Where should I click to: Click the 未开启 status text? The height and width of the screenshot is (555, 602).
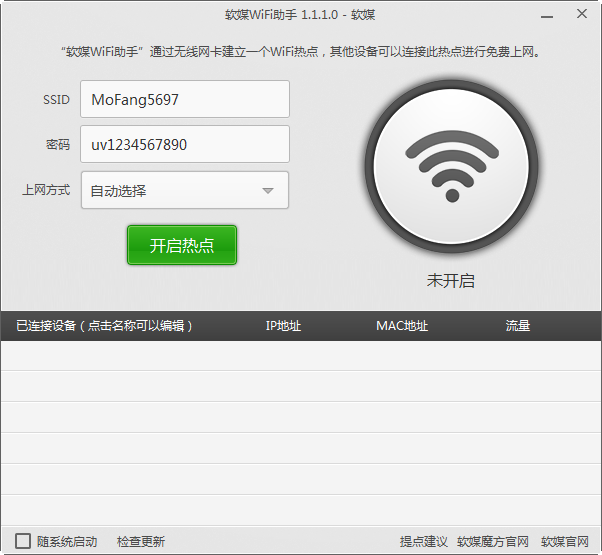click(x=451, y=281)
